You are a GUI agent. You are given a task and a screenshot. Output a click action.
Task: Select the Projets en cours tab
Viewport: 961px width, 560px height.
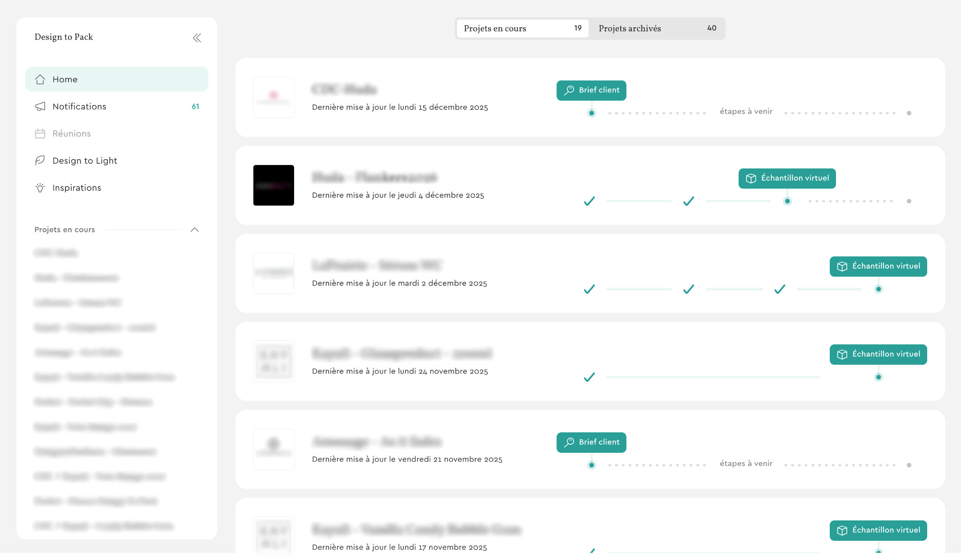522,28
